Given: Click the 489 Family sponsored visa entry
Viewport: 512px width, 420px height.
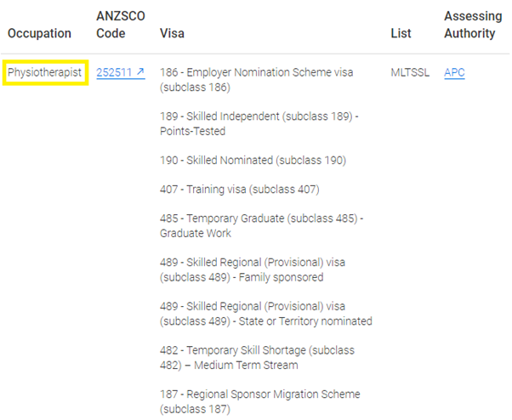Looking at the screenshot, I should click(253, 270).
